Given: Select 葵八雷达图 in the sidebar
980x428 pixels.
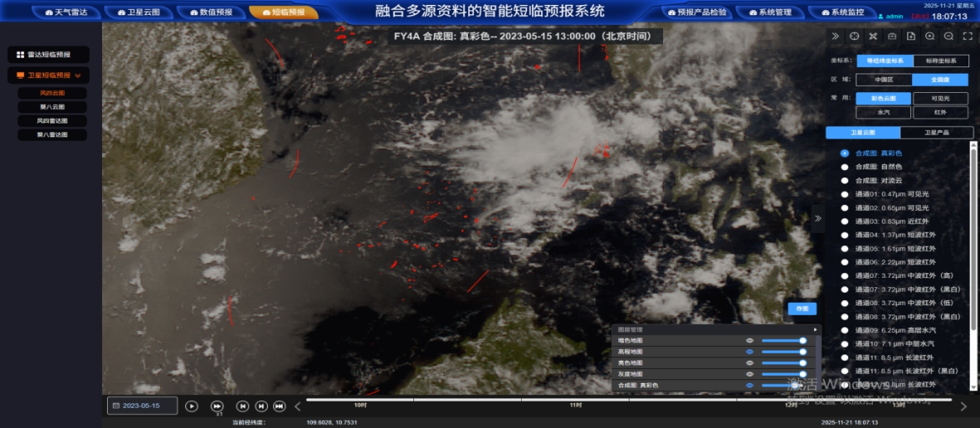Looking at the screenshot, I should pyautogui.click(x=52, y=134).
